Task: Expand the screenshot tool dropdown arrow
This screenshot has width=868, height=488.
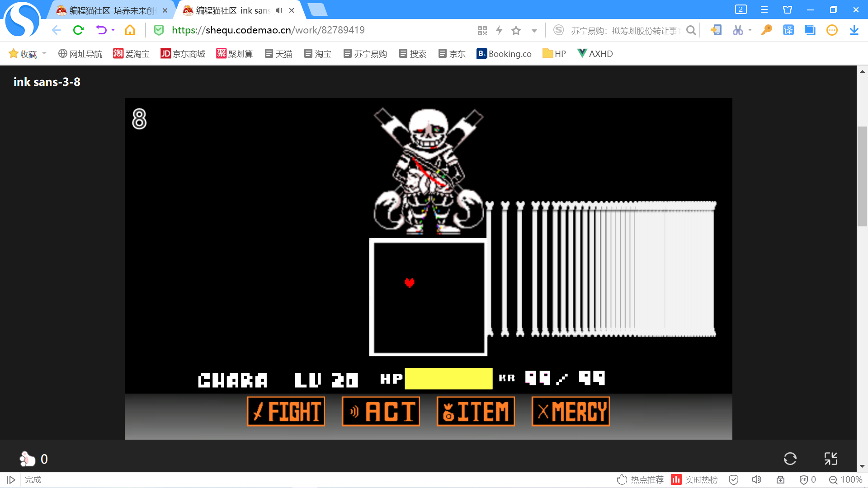Action: [750, 30]
